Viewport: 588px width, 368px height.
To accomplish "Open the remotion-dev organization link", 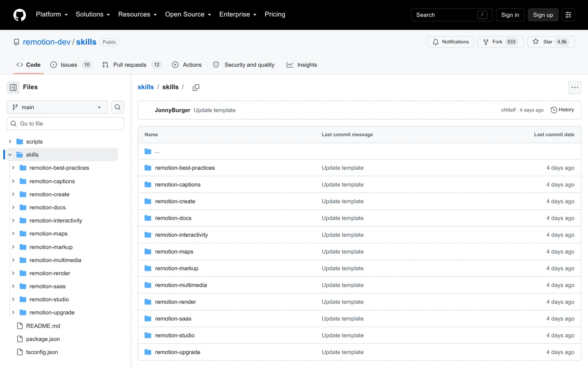I will 47,42.
